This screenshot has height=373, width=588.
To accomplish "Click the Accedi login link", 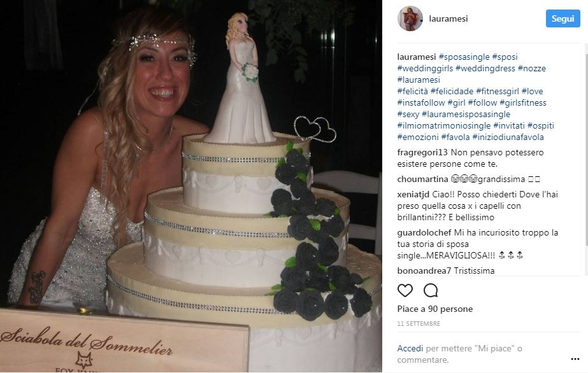I will tap(410, 349).
